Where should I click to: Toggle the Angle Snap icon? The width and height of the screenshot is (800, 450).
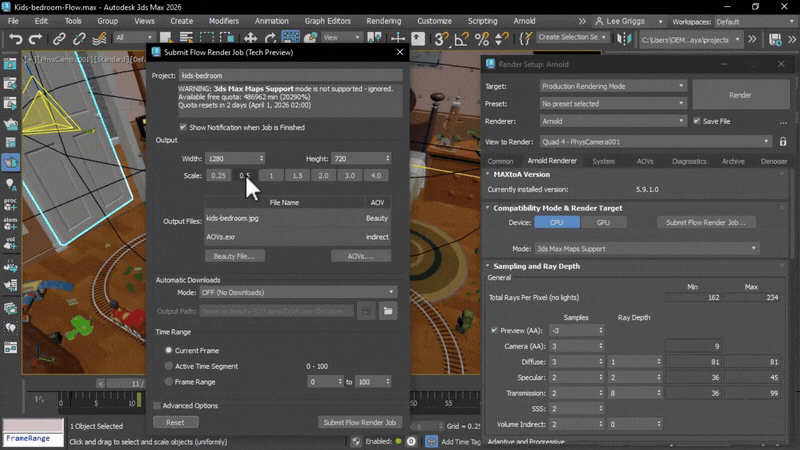click(x=462, y=39)
